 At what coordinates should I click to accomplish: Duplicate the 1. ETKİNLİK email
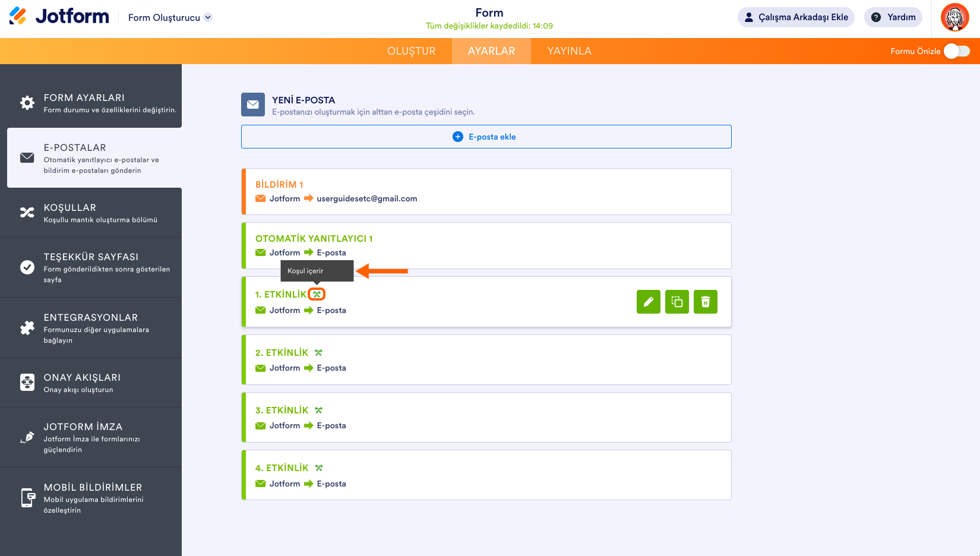[x=677, y=302]
